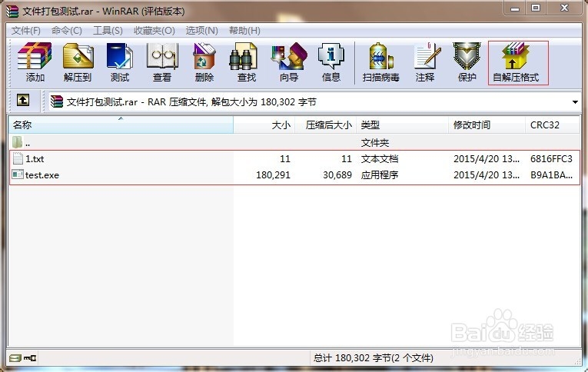Click the 1.txt modified date cell
This screenshot has height=372, width=588.
click(487, 159)
